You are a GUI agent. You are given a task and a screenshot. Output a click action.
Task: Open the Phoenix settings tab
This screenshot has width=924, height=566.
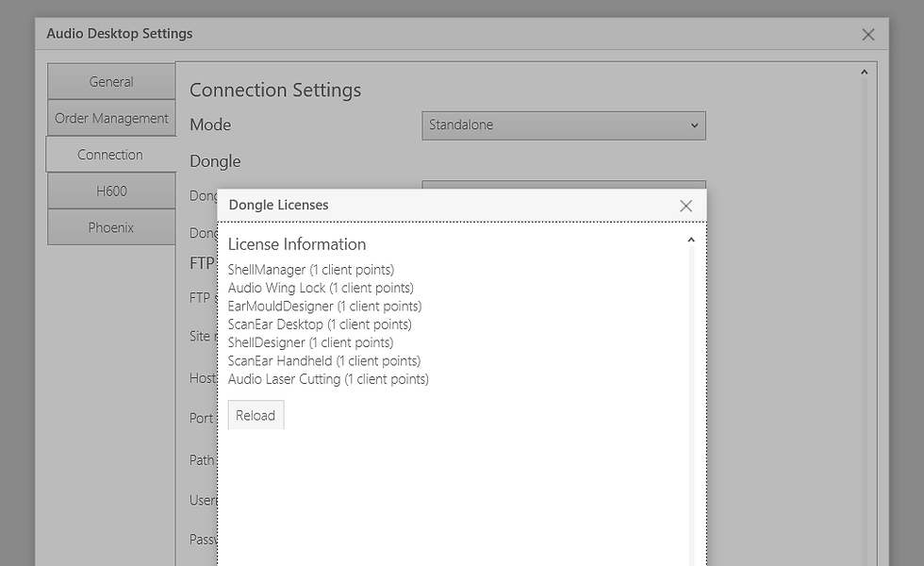(111, 227)
